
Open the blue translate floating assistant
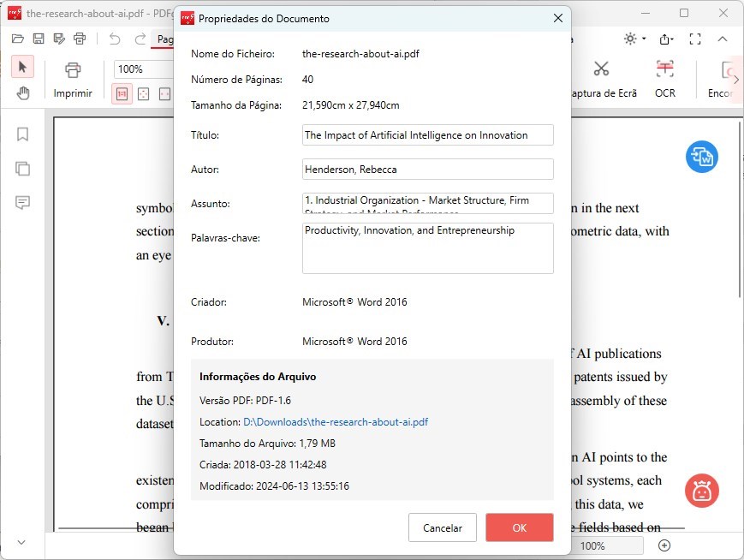702,157
